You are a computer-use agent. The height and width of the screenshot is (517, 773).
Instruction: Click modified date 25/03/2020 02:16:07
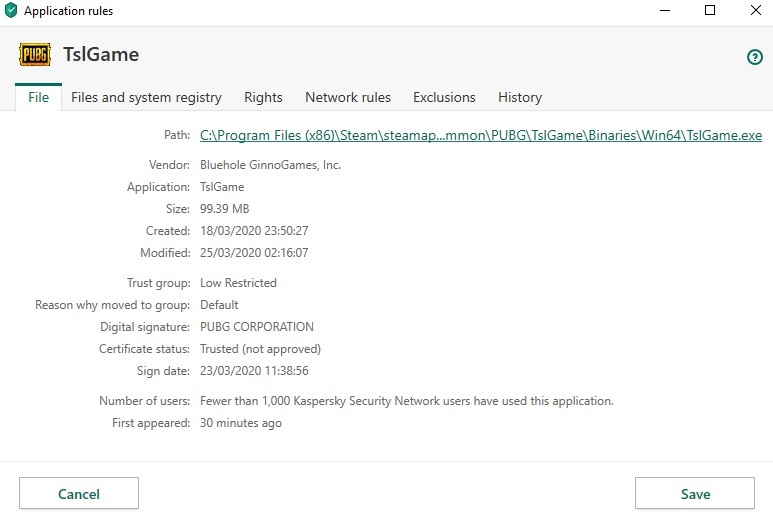pos(254,252)
